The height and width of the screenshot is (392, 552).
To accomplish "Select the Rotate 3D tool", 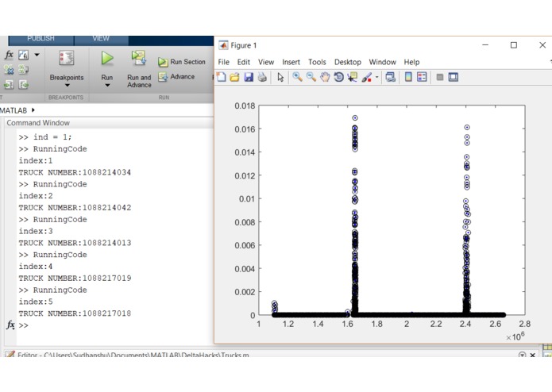I will click(x=338, y=77).
